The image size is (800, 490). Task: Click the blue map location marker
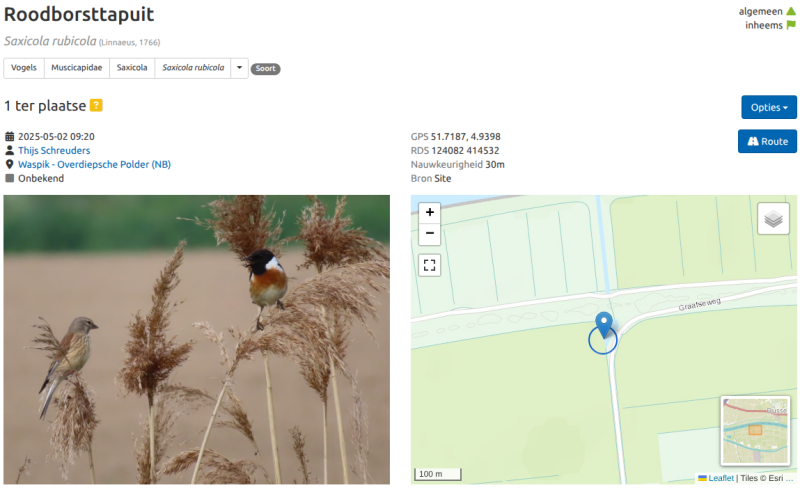pyautogui.click(x=604, y=325)
